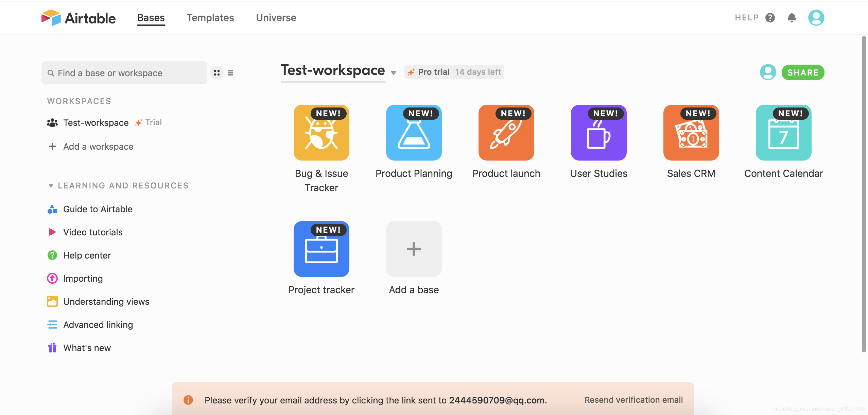Click the Test-workspace title heading
The image size is (868, 415).
click(x=333, y=70)
